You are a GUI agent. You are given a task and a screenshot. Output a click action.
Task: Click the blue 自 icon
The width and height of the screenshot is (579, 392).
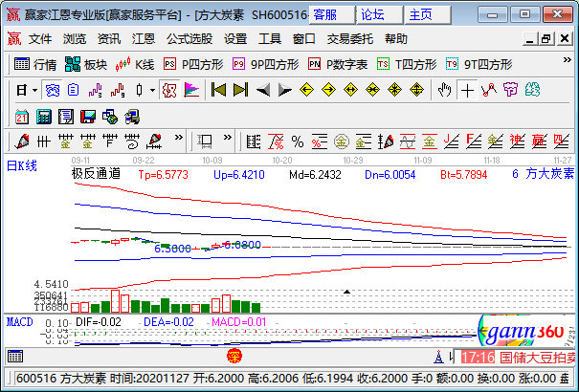(74, 90)
